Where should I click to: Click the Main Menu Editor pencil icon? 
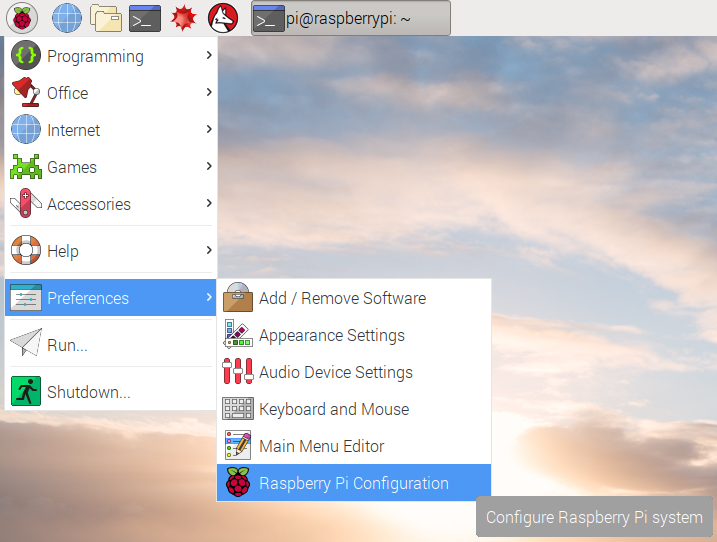238,445
